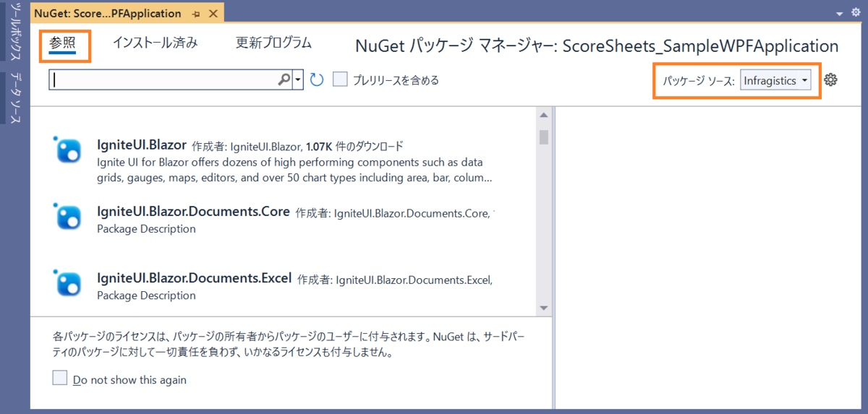This screenshot has width=868, height=414.
Task: Open the document tab overflow arrow
Action: point(839,13)
